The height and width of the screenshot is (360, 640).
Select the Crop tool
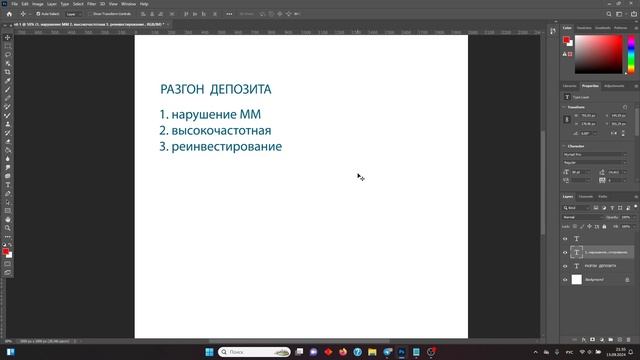point(7,72)
